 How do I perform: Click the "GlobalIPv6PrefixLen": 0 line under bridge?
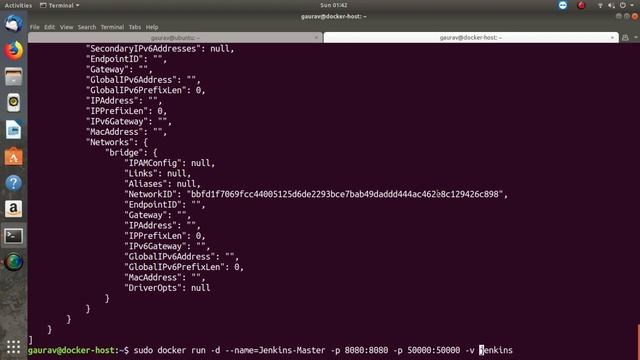coord(184,267)
